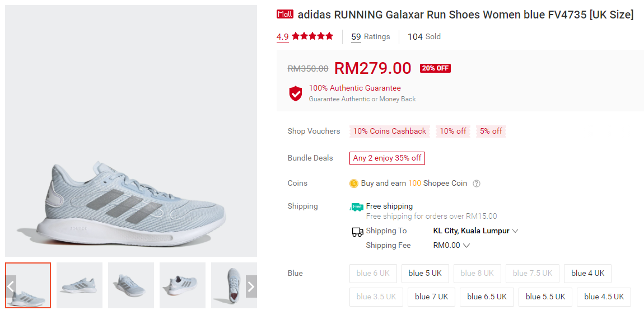Select the blue 7 UK size option
The height and width of the screenshot is (315, 644).
click(x=431, y=297)
